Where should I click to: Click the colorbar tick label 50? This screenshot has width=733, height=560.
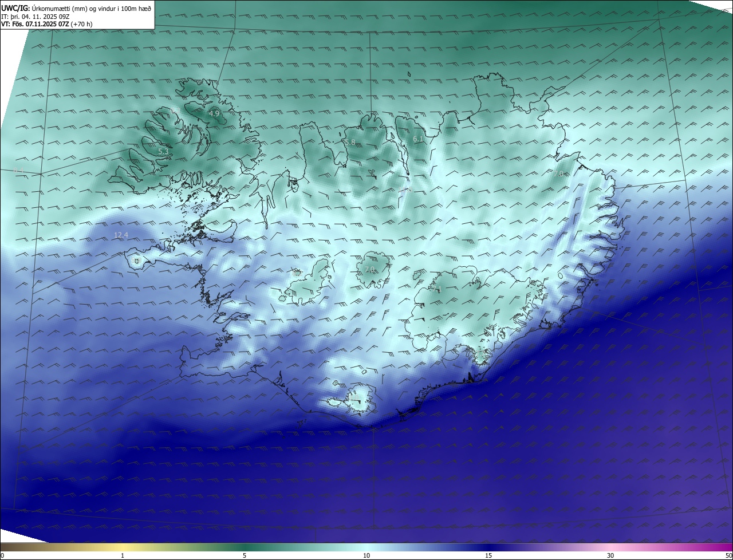tap(728, 555)
